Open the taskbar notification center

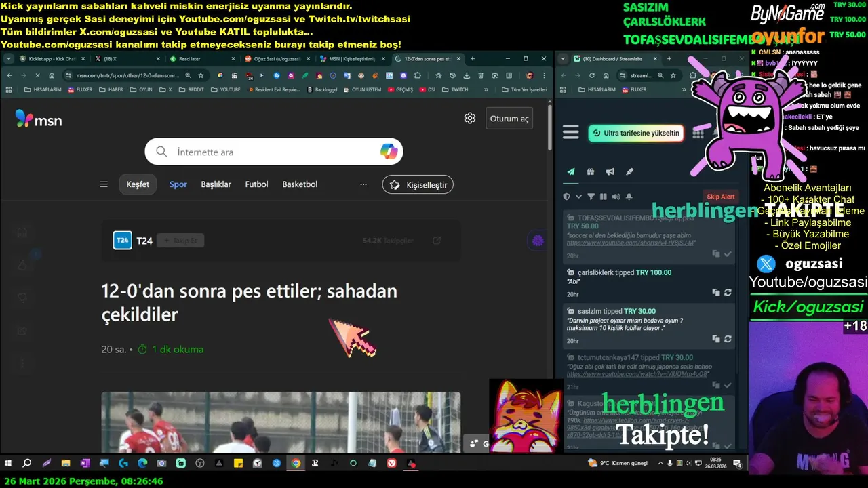click(x=737, y=463)
